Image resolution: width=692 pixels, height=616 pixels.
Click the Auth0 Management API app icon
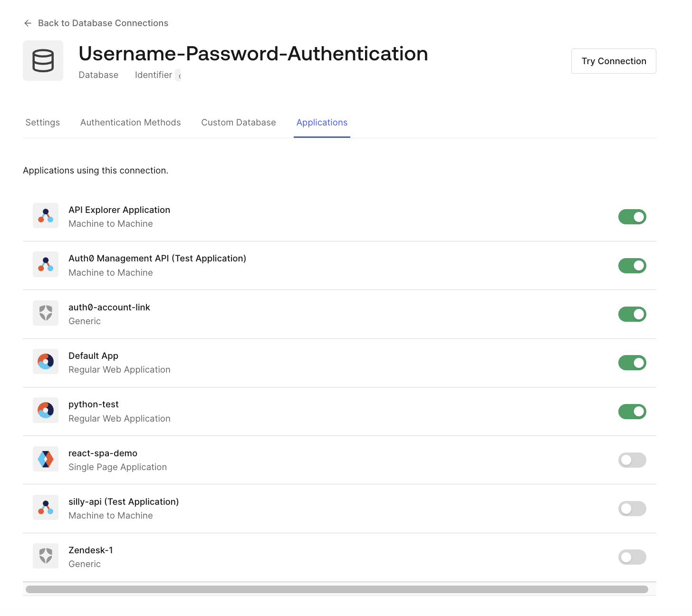pyautogui.click(x=46, y=264)
